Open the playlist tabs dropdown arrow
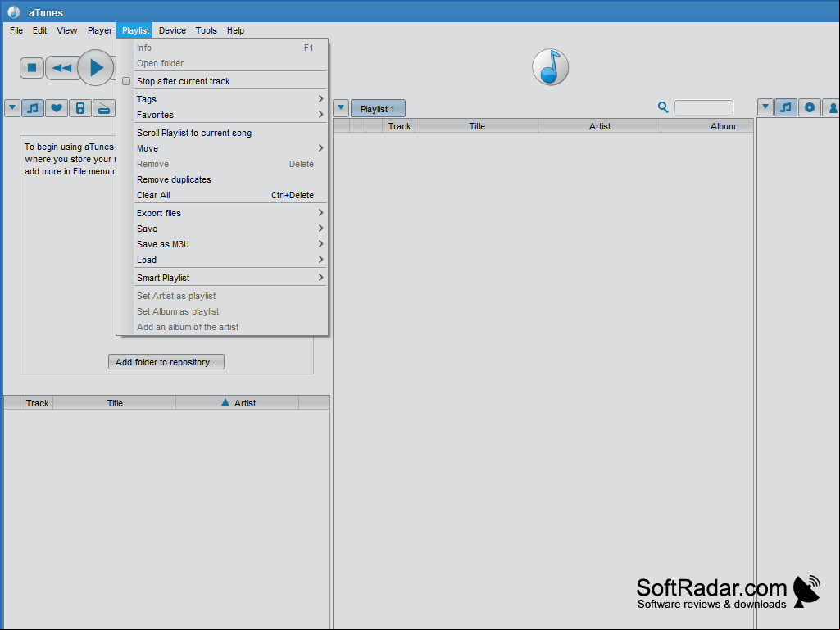Image resolution: width=840 pixels, height=630 pixels. [x=341, y=107]
